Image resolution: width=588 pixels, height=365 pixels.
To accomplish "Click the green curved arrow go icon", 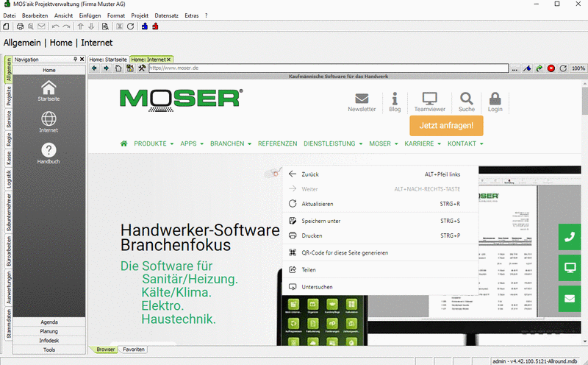I will point(539,68).
